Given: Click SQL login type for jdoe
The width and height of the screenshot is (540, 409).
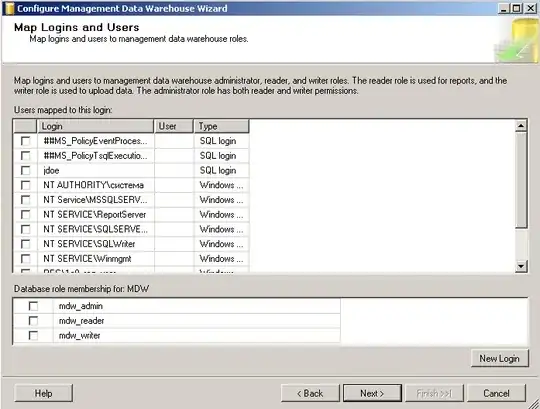Looking at the screenshot, I should [x=218, y=170].
